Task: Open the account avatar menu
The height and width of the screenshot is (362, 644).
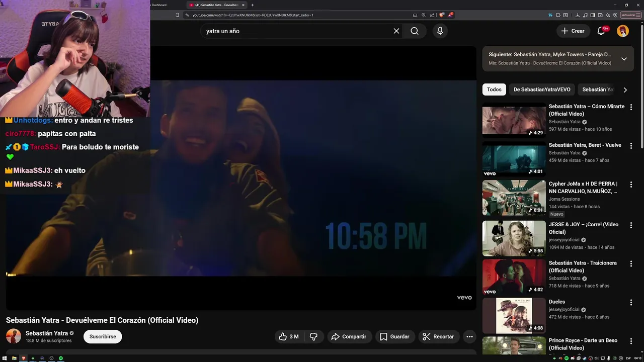Action: pos(623,31)
